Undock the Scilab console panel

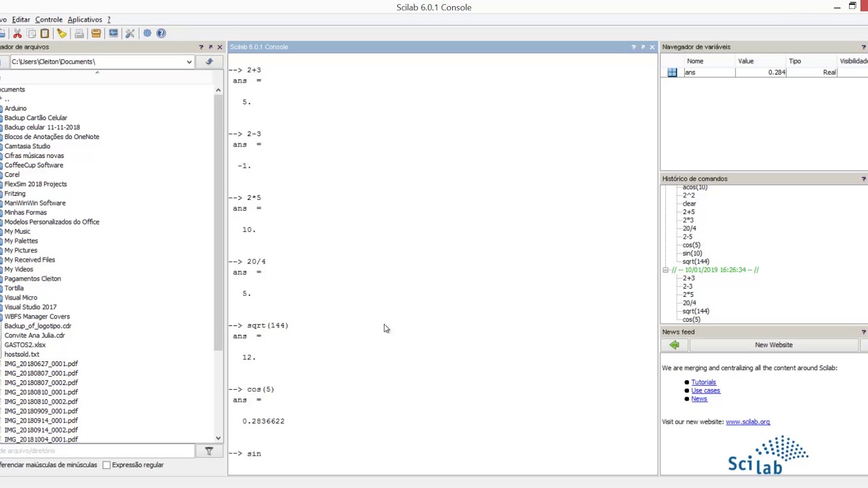tap(643, 47)
